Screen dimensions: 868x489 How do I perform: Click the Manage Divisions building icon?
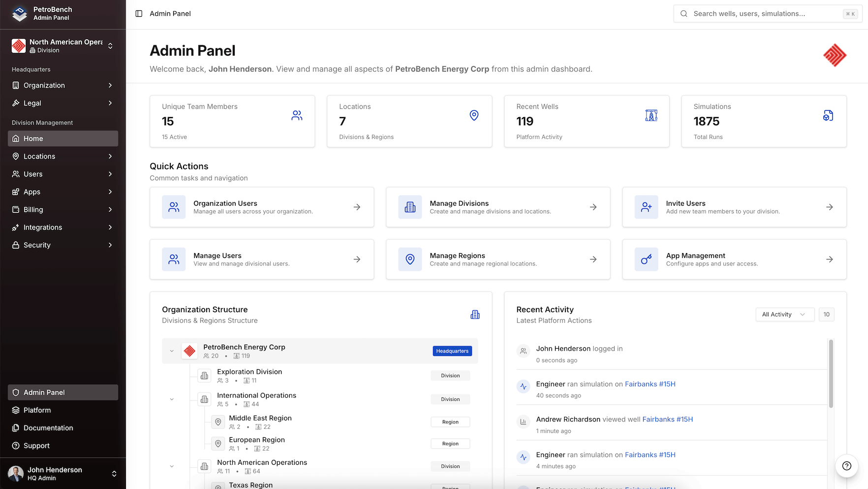[410, 207]
